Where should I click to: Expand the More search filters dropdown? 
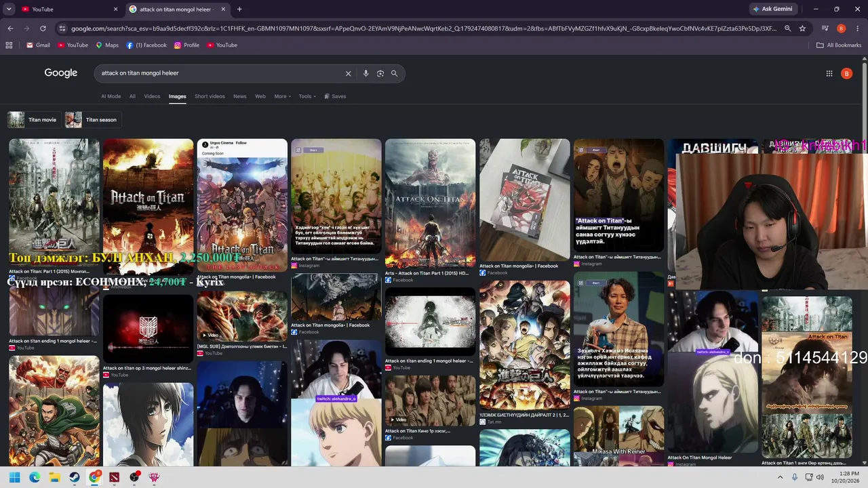click(282, 96)
